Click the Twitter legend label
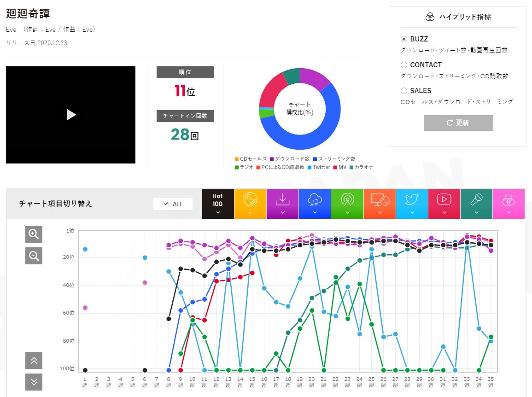Screen dimensions: 532x397 coord(322,167)
